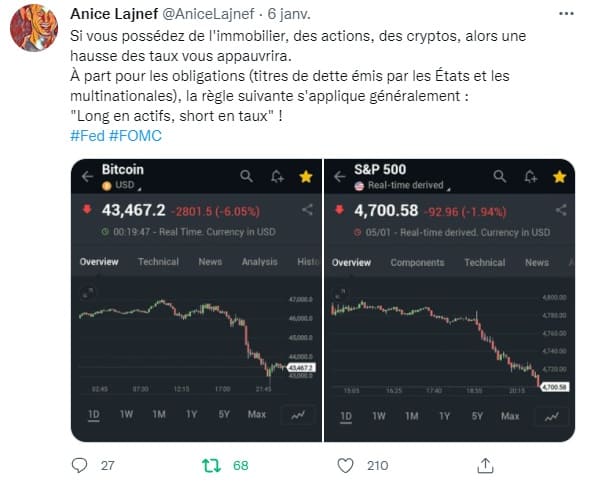The width and height of the screenshot is (591, 488).
Task: Open Bitcoin USD currency dropdown
Action: [121, 185]
